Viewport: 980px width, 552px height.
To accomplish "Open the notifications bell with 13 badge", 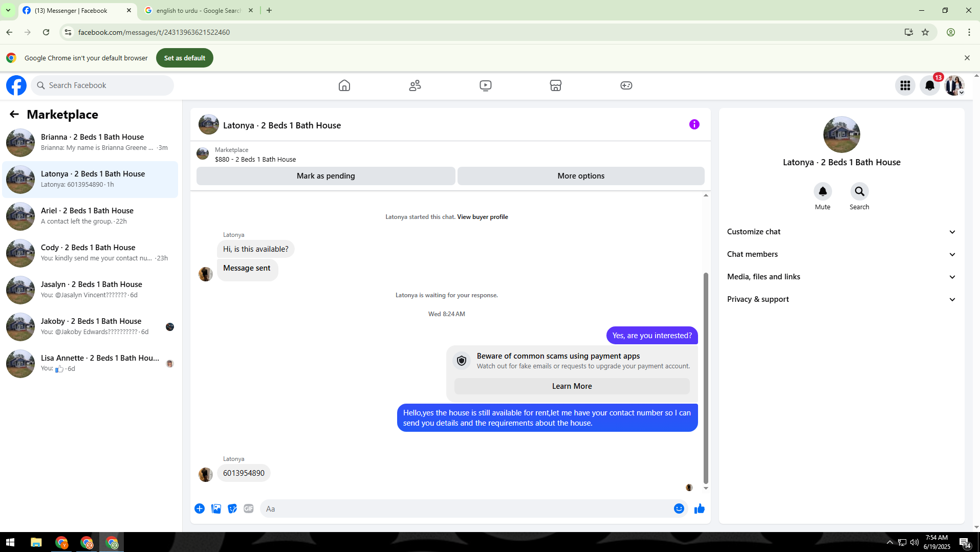I will 930,85.
